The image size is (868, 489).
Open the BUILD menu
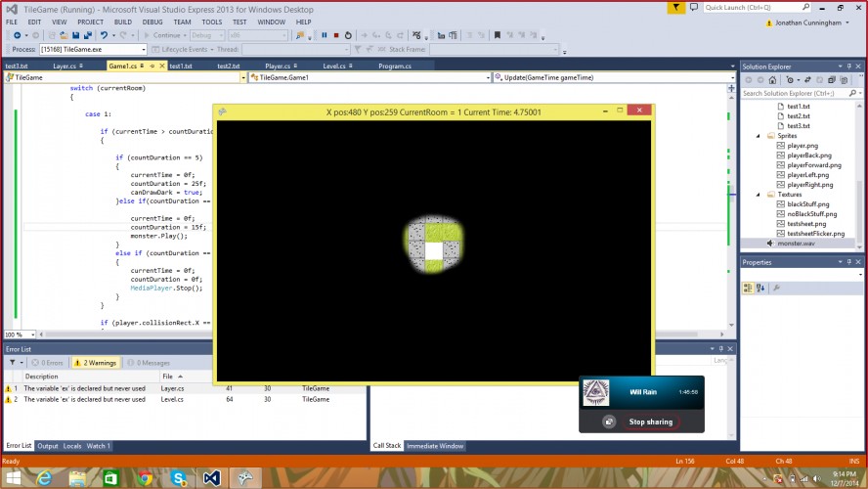pos(123,22)
